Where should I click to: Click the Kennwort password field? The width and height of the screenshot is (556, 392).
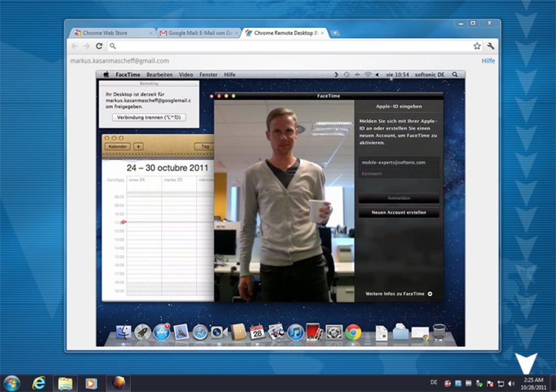pos(398,174)
